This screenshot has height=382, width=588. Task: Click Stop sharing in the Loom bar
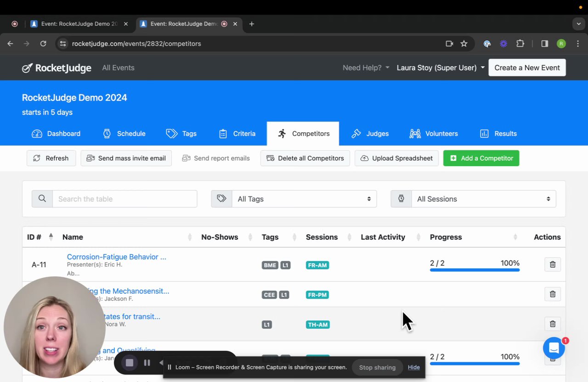click(x=377, y=367)
